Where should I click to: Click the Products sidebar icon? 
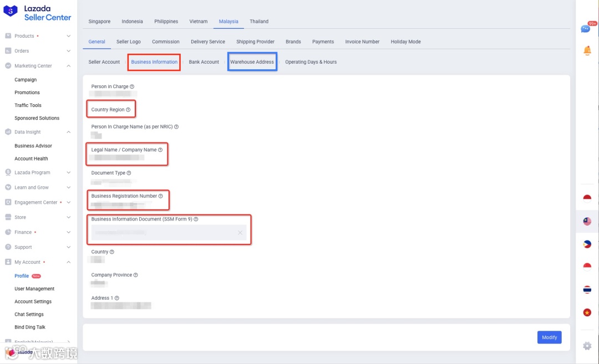(x=8, y=36)
